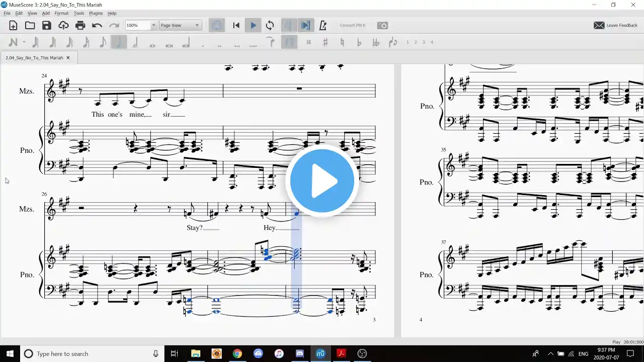Open the File menu

tap(7, 13)
